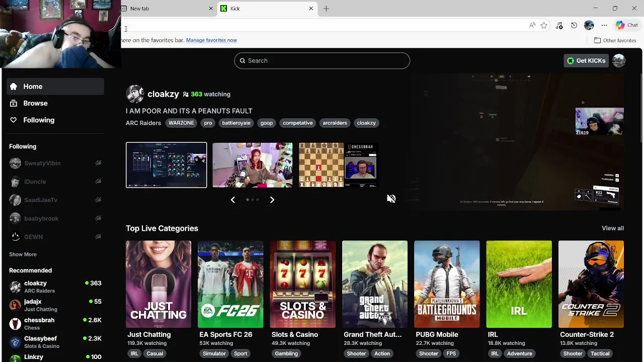Close the Kick browser tab
Image resolution: width=644 pixels, height=362 pixels.
pyautogui.click(x=311, y=9)
